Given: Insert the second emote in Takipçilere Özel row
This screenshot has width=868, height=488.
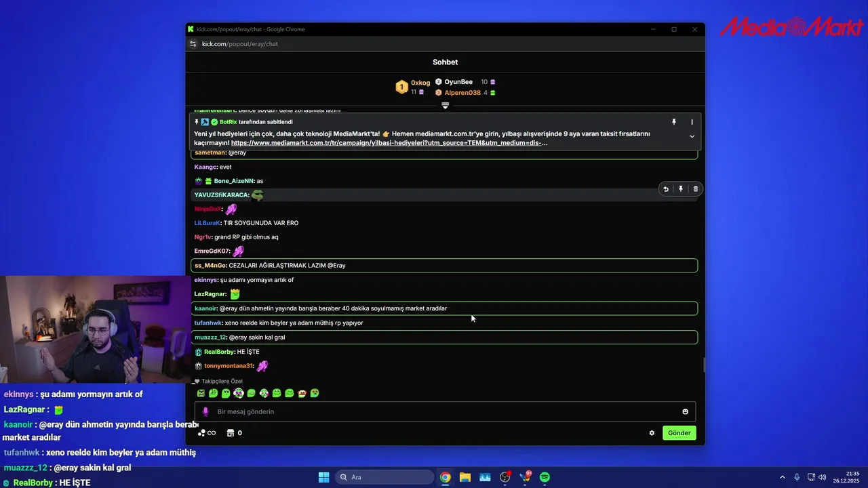Looking at the screenshot, I should tap(213, 393).
